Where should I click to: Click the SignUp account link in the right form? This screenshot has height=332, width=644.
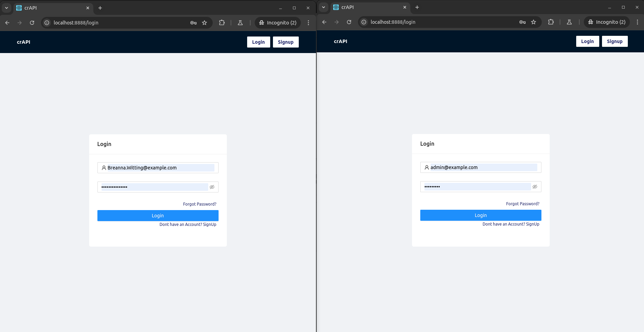(532, 224)
